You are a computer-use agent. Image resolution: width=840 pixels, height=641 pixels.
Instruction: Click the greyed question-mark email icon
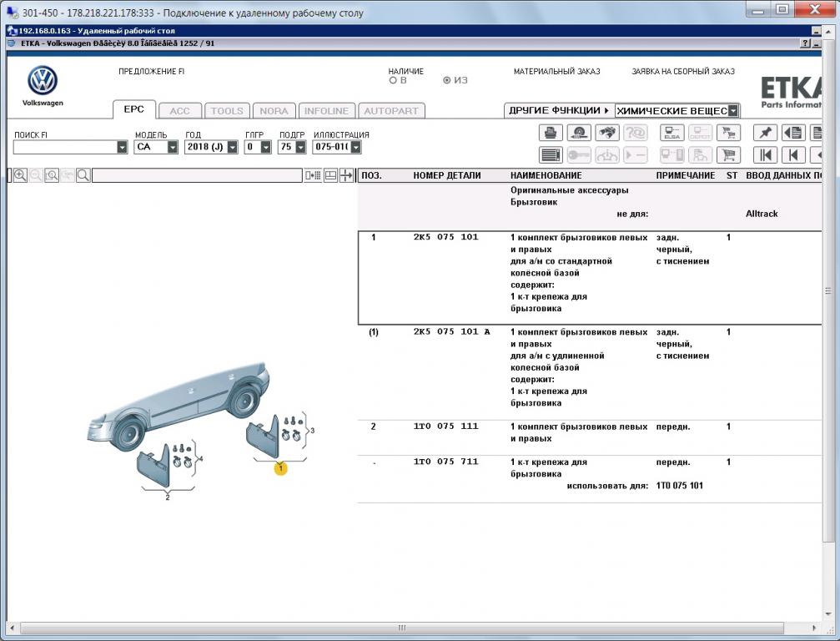636,133
